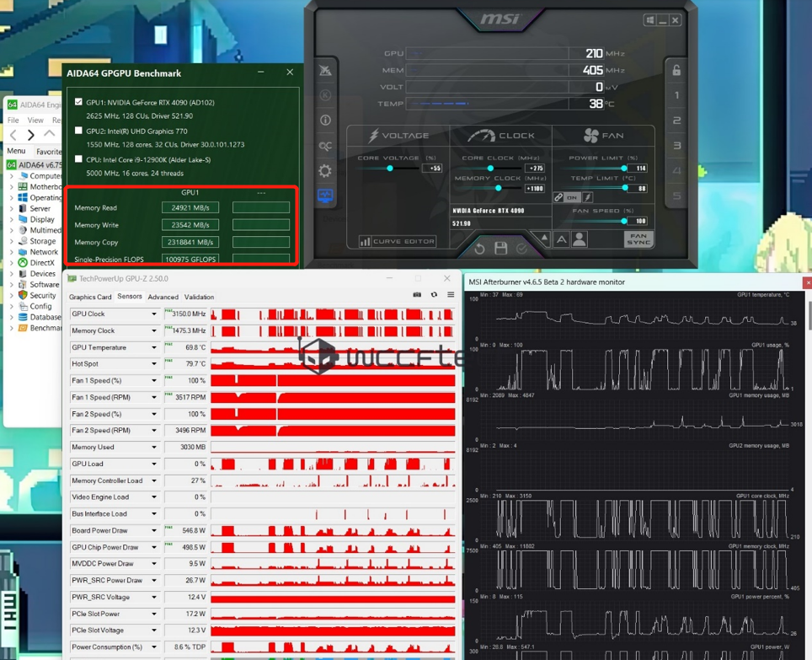Click the Power Limit 114 value field
This screenshot has width=812, height=660.
coord(638,169)
